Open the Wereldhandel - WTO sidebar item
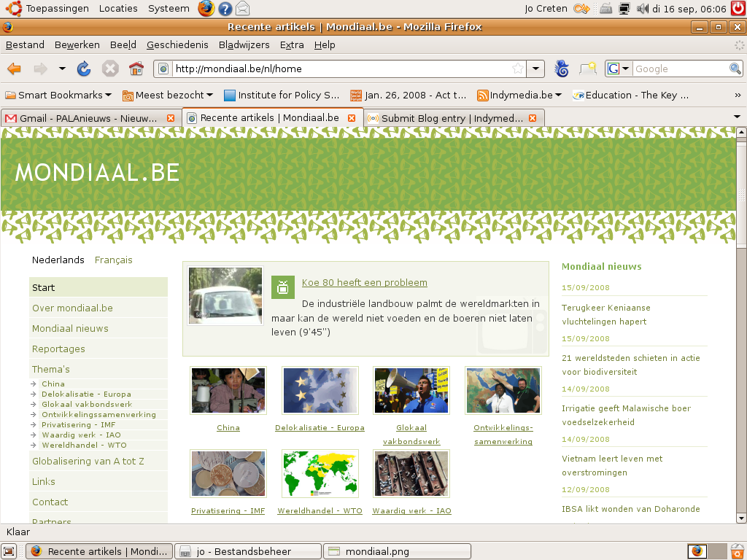747x560 pixels. coord(84,446)
